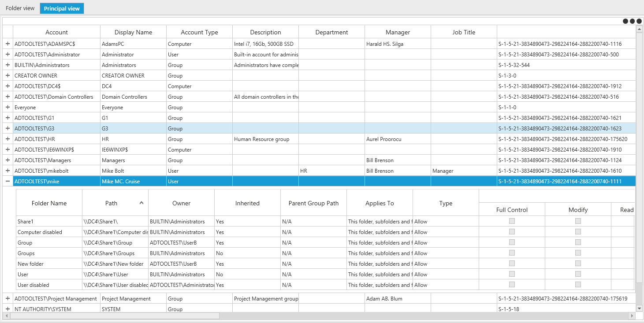Viewport: 644px width, 323px height.
Task: Click the vertical scrollbar up arrow
Action: point(639,29)
